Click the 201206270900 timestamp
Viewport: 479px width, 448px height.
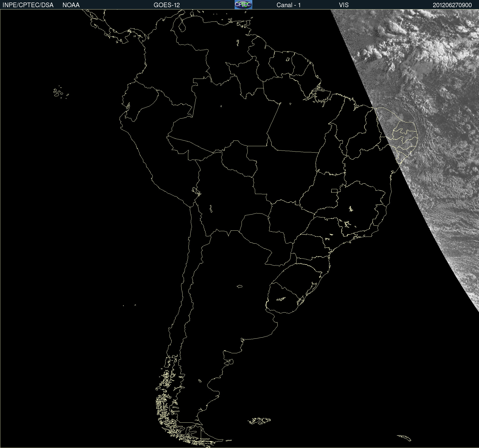tap(452, 5)
